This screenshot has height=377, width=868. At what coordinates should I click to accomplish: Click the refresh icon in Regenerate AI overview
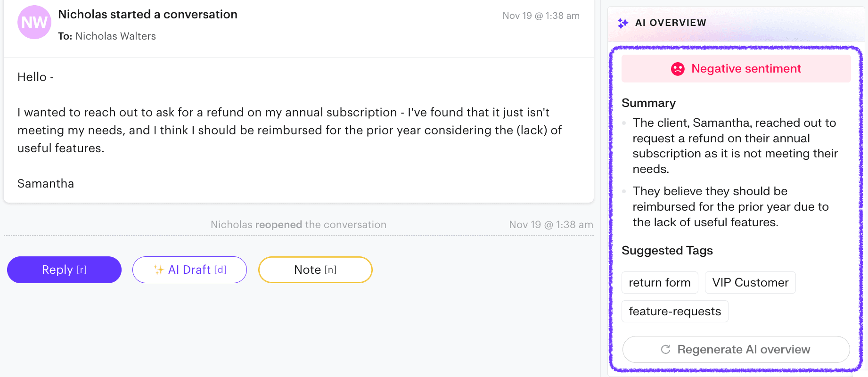[x=664, y=350]
